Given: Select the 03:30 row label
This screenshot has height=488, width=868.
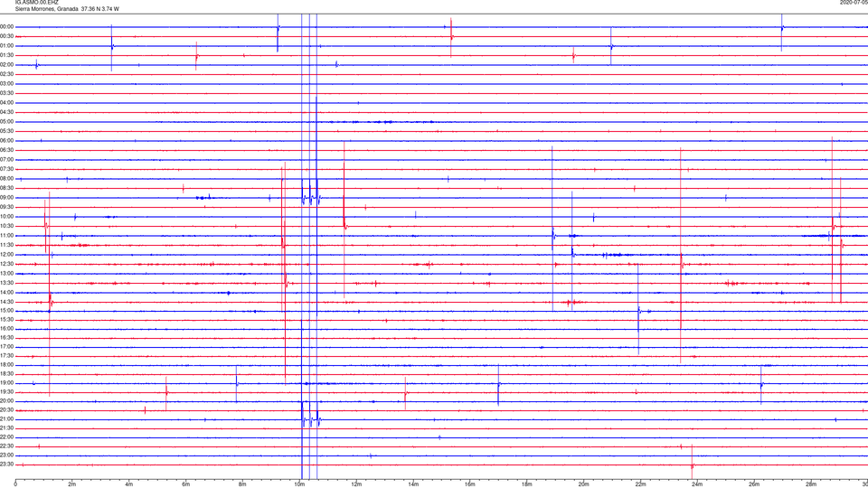Looking at the screenshot, I should coord(7,93).
